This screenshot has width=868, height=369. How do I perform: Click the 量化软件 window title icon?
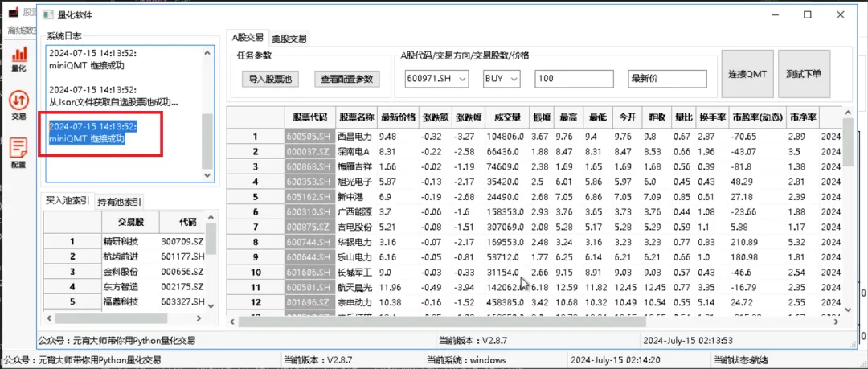[x=47, y=15]
